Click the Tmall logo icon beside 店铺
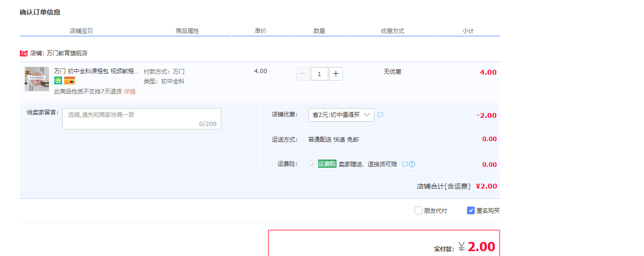Image resolution: width=644 pixels, height=256 pixels. coord(24,53)
